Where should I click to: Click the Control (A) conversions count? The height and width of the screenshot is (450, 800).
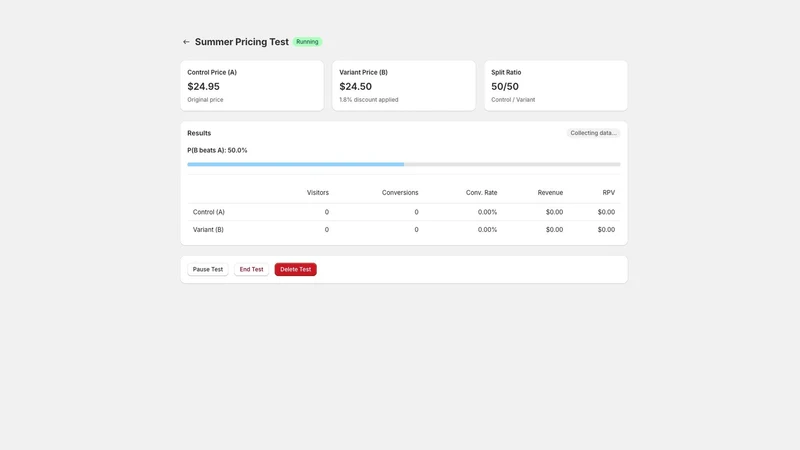416,212
